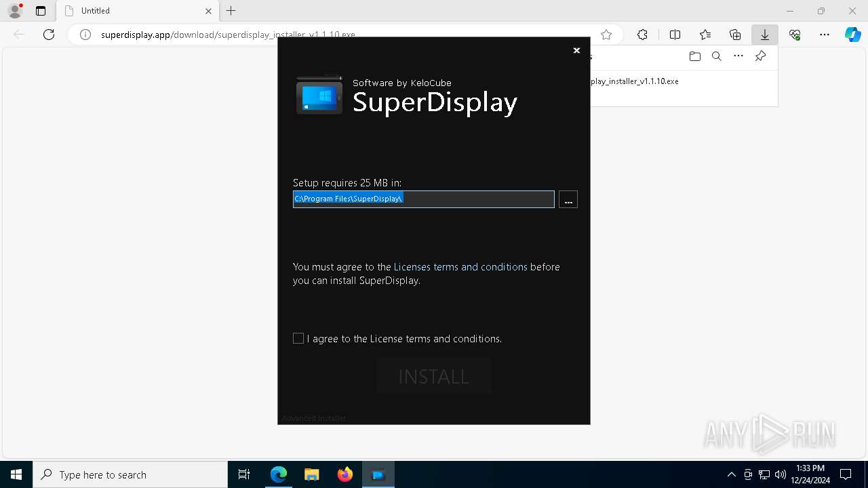868x488 pixels.
Task: Add page to favorites star icon
Action: coord(606,35)
